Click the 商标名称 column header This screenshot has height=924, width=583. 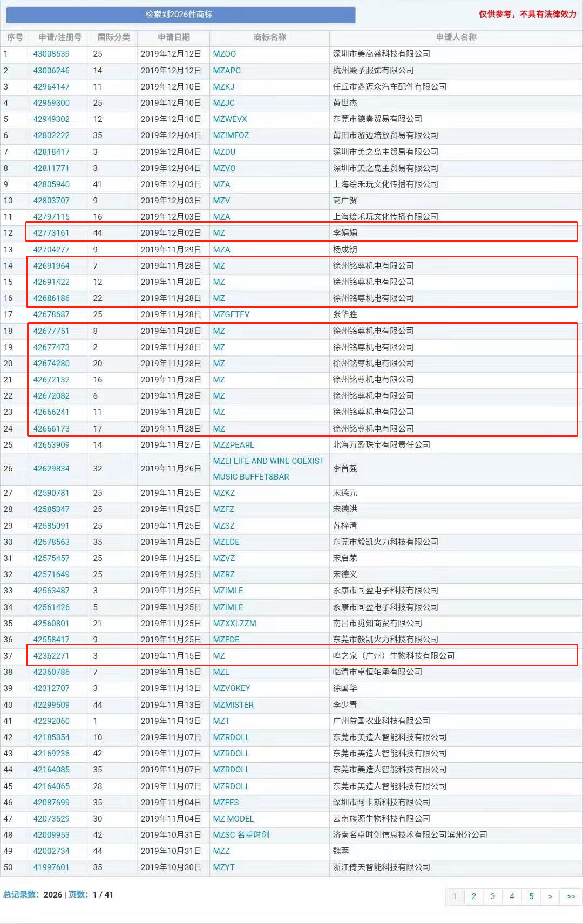pos(269,37)
